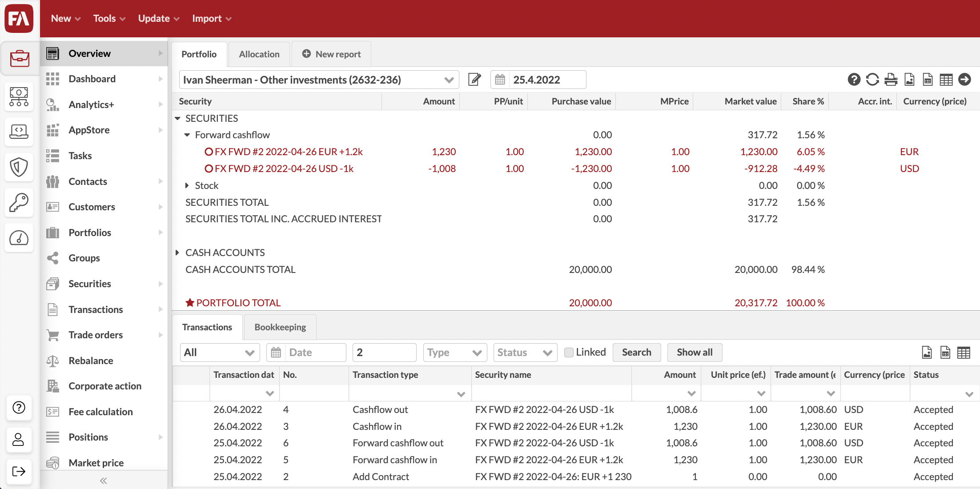Viewport: 980px width, 489px height.
Task: Expand the Stock group
Action: pos(187,185)
